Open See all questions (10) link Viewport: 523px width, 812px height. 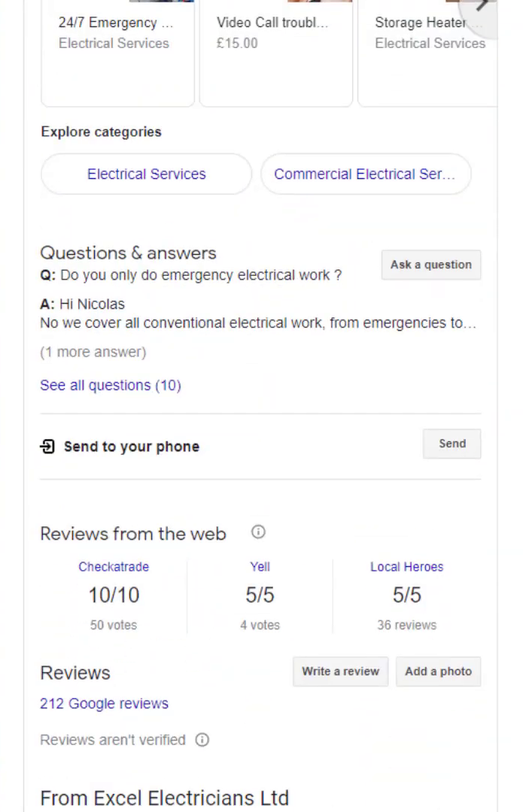[111, 385]
